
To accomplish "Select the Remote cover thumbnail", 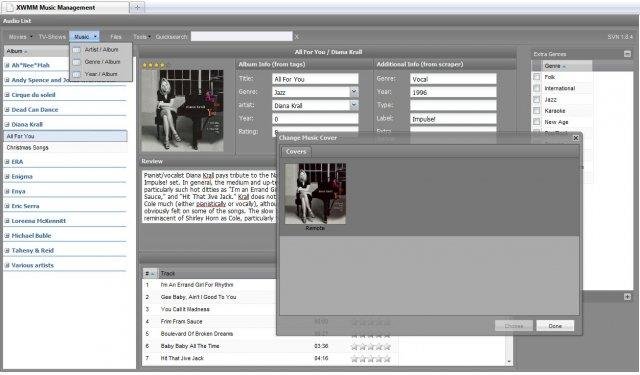I will coord(315,194).
